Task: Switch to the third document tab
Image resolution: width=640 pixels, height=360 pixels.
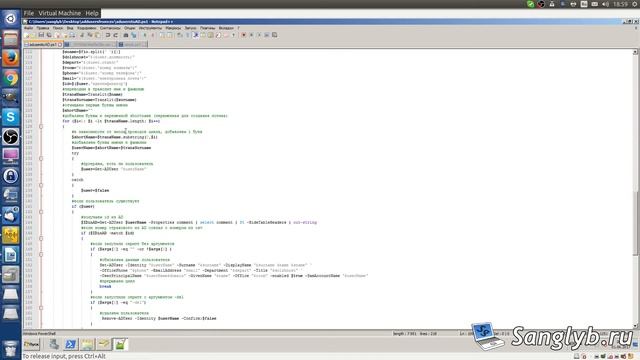Action: tap(132, 44)
